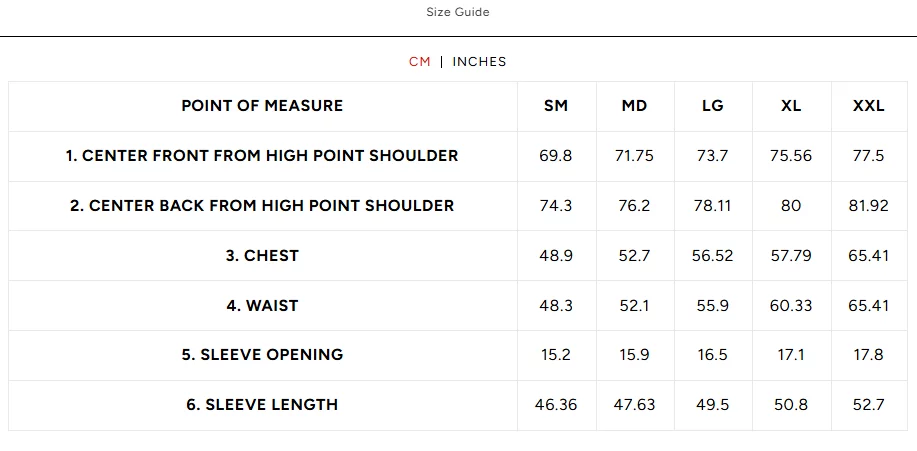Click the Sleeve Length row label
The image size is (917, 451).
coord(262,405)
